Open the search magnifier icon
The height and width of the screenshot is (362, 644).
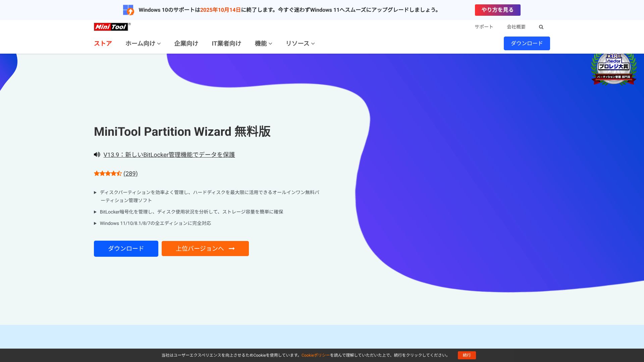541,27
